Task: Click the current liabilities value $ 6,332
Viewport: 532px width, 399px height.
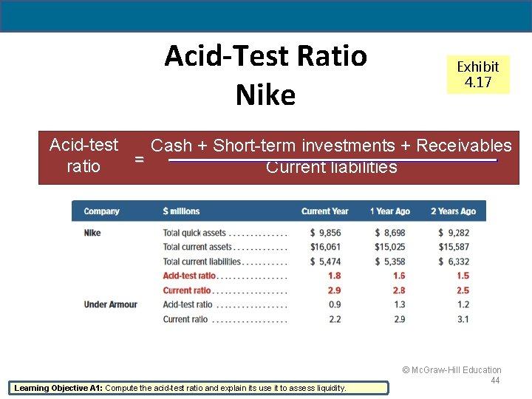Action: click(454, 262)
